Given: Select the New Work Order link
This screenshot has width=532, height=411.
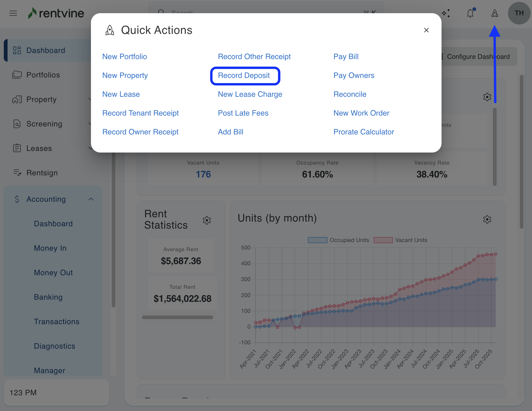Looking at the screenshot, I should 361,113.
